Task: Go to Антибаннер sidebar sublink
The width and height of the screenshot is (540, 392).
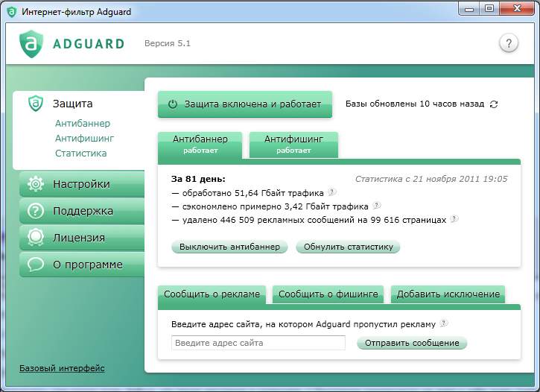Action: tap(83, 123)
